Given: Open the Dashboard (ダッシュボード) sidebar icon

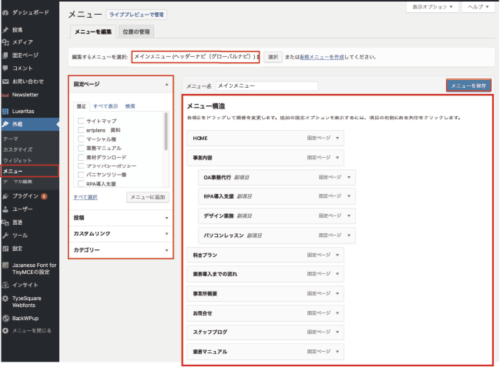Looking at the screenshot, I should [x=5, y=13].
